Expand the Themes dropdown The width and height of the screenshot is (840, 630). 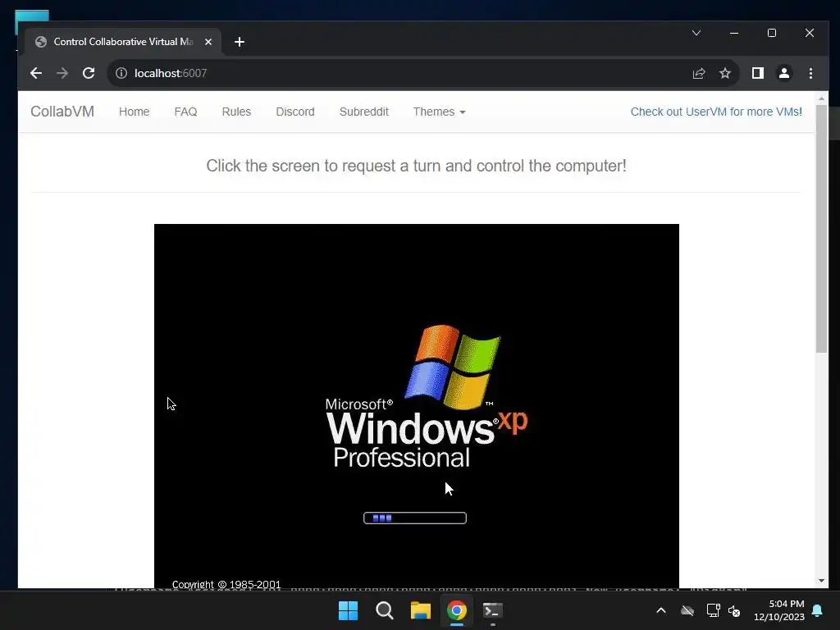(439, 112)
